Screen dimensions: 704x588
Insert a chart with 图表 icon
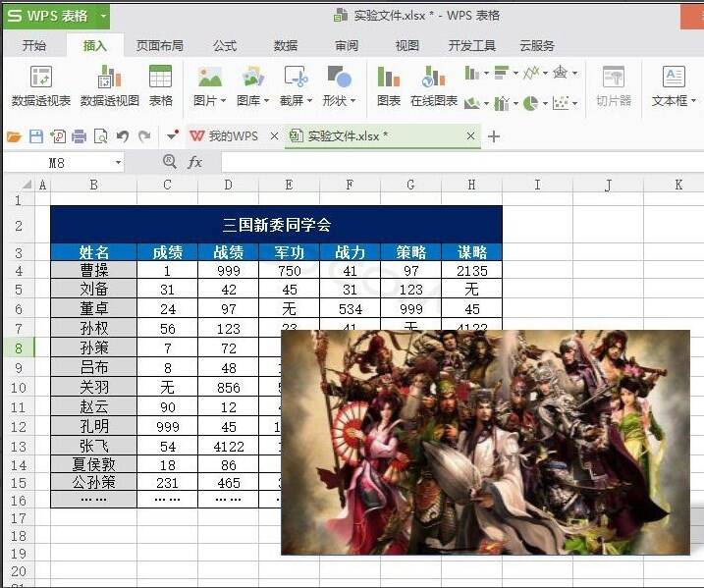[x=389, y=78]
